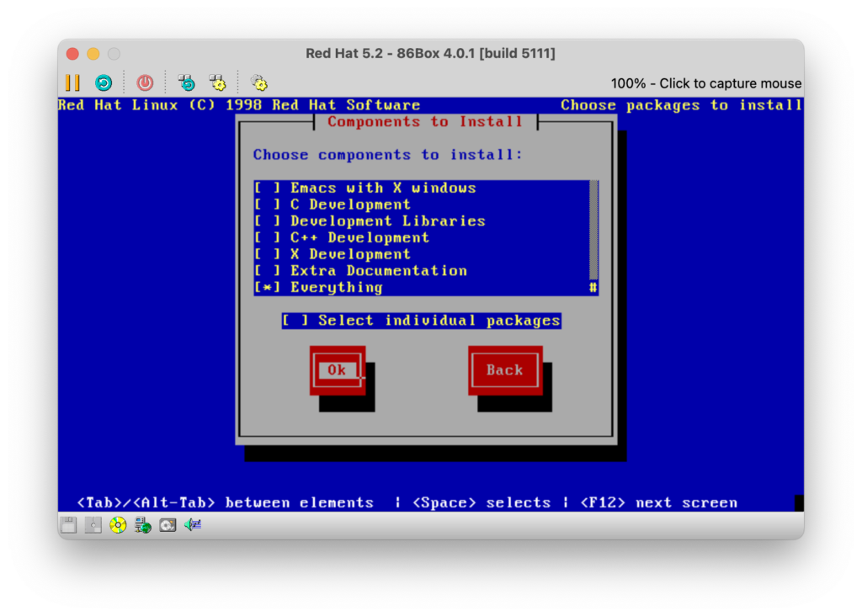Click the hard disk status icon
This screenshot has width=862, height=616.
pos(168,525)
